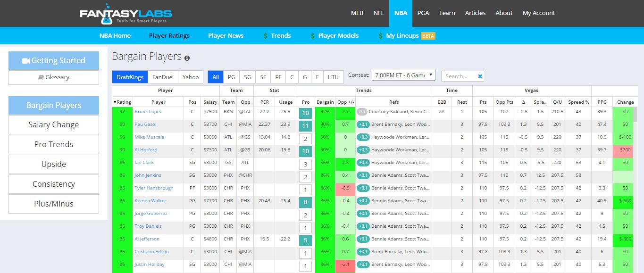Filter players by UTIL position
This screenshot has height=273, width=644.
pos(334,77)
